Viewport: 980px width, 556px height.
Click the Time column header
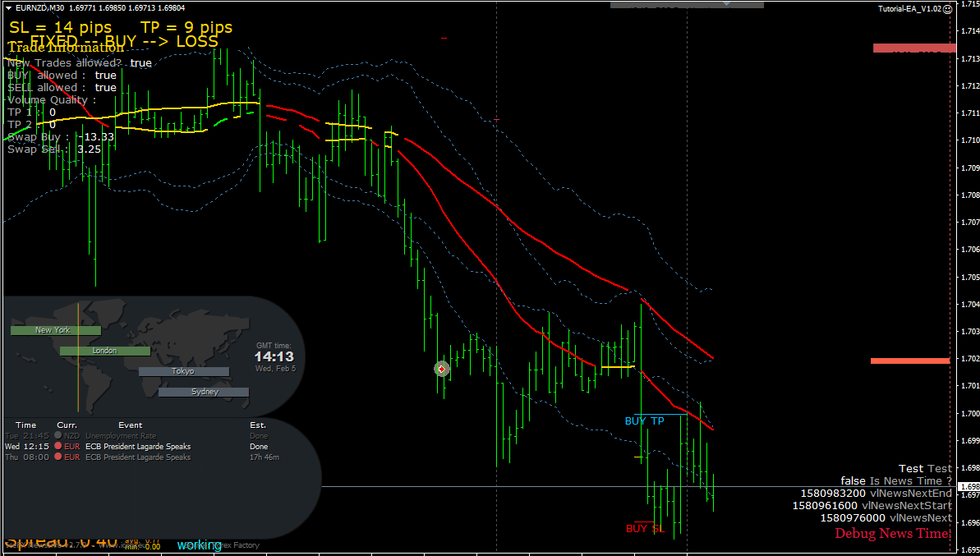pyautogui.click(x=25, y=425)
